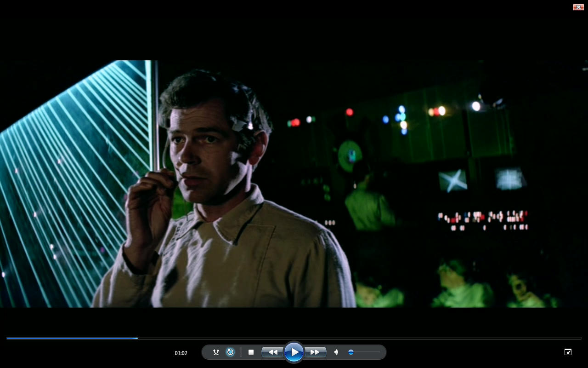Mute the speaker volume icon

point(336,352)
